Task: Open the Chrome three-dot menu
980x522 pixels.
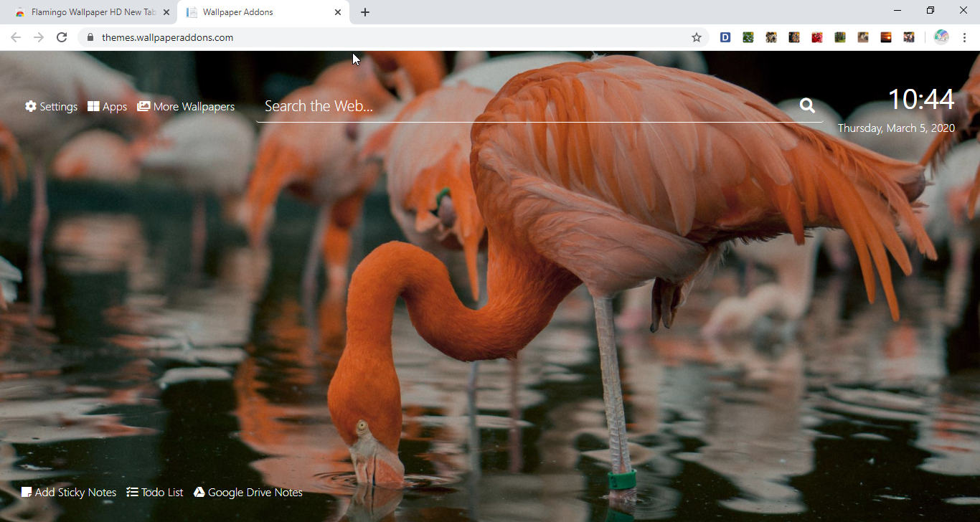Action: 964,37
